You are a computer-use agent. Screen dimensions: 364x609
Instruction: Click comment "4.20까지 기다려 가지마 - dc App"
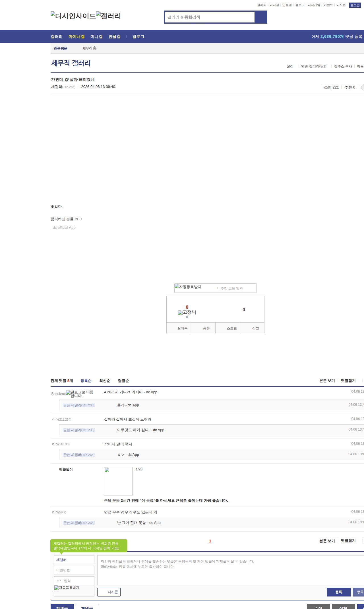[x=131, y=392]
